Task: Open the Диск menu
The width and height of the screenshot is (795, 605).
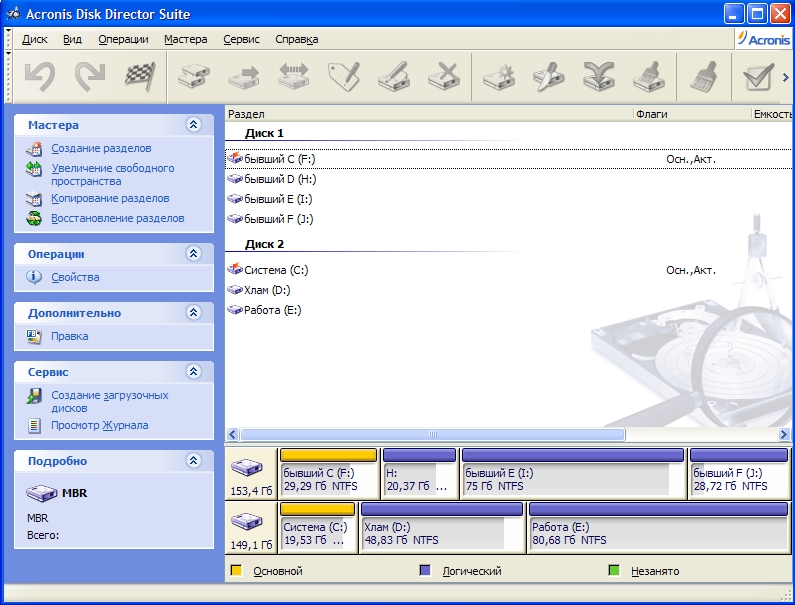Action: click(x=34, y=39)
